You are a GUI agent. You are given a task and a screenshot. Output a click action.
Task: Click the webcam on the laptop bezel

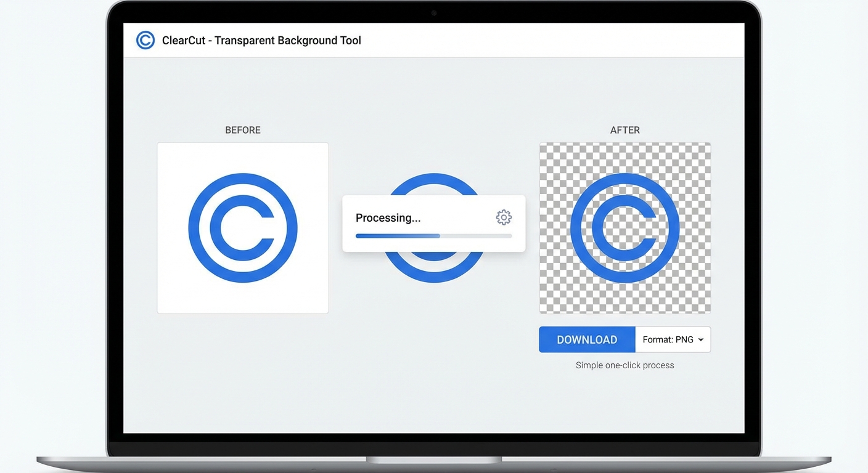(x=434, y=13)
